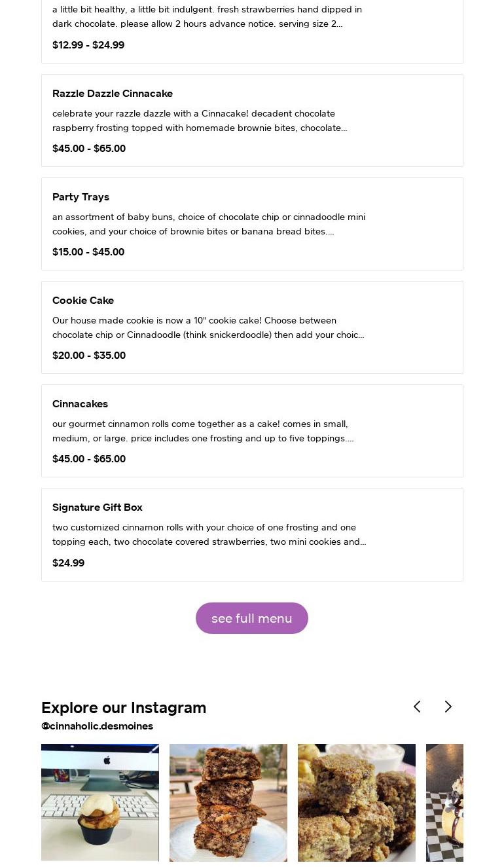The image size is (504, 867).
Task: Select the Cinnacakes menu item title
Action: (80, 404)
